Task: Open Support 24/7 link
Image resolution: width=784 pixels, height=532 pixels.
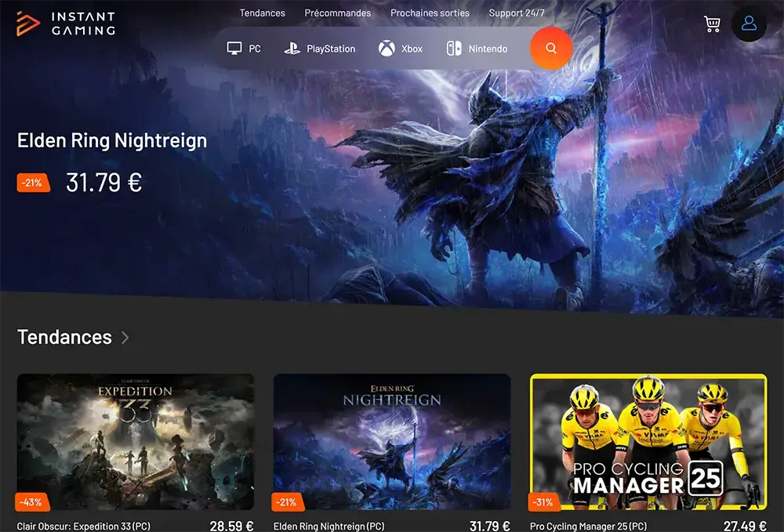Action: [x=517, y=13]
